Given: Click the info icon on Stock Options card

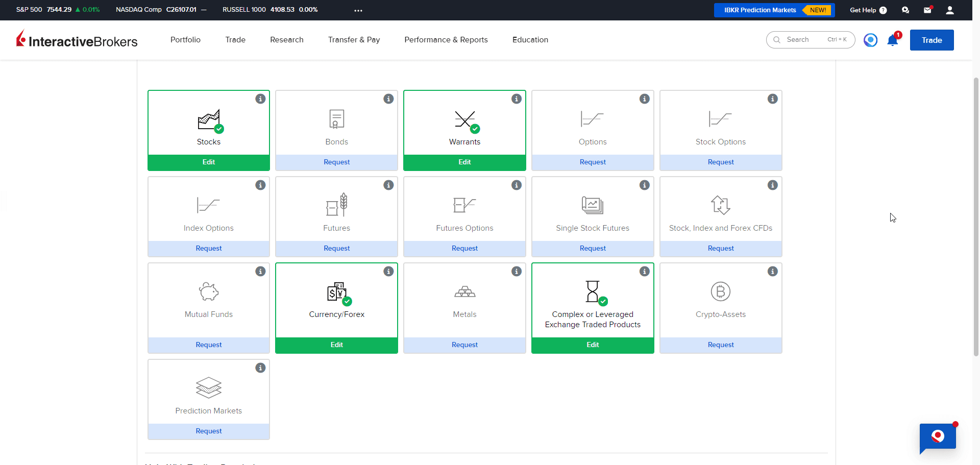Looking at the screenshot, I should pos(773,99).
